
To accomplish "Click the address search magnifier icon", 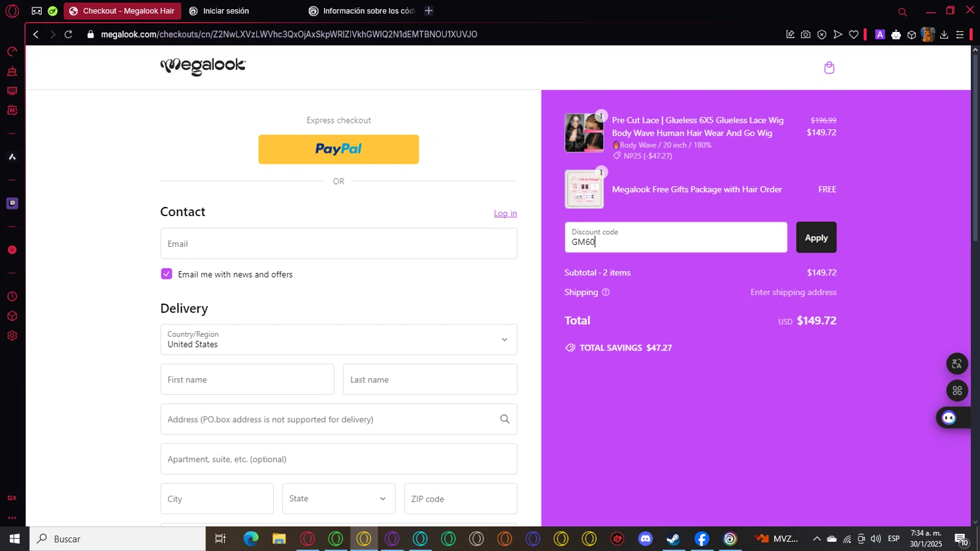I will (x=504, y=419).
